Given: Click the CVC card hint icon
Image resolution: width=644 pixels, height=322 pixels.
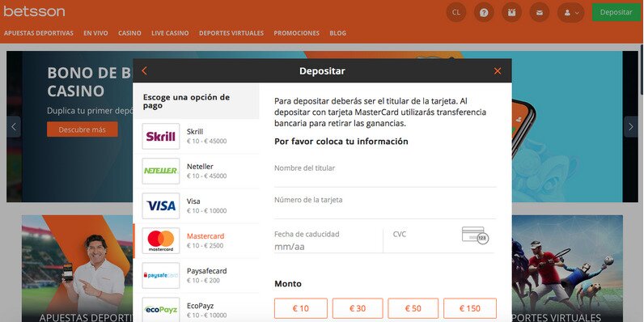Looking at the screenshot, I should [x=475, y=235].
